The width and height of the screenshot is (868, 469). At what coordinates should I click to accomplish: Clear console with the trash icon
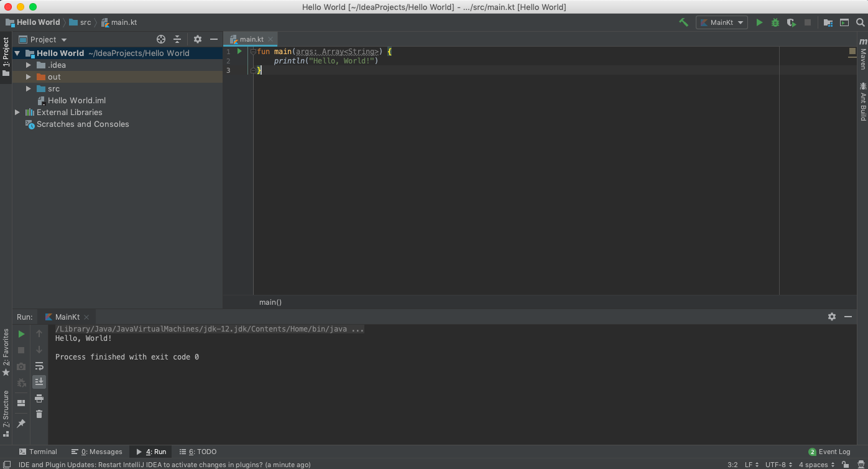(39, 414)
